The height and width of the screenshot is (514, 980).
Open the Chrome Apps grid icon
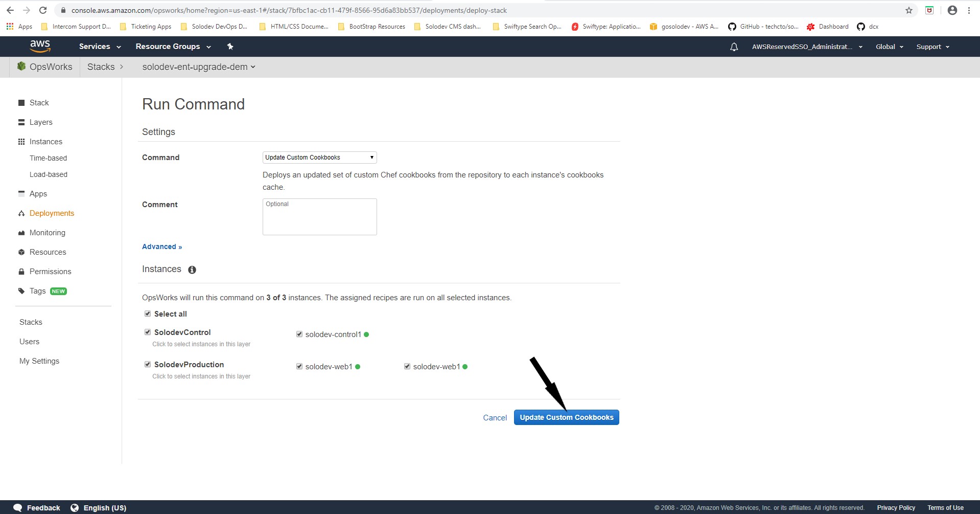[10, 26]
